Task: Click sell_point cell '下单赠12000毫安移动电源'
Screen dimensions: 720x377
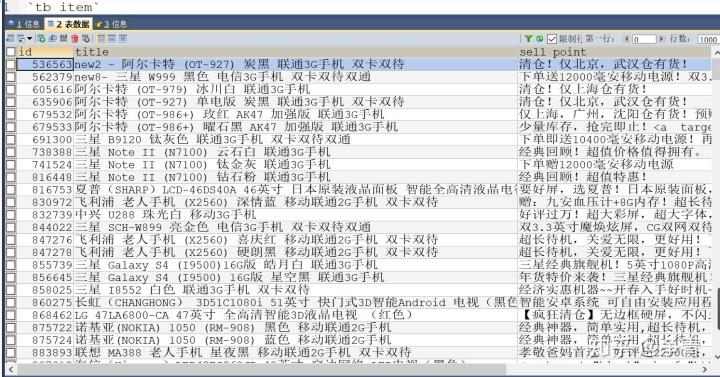Action: (x=615, y=164)
